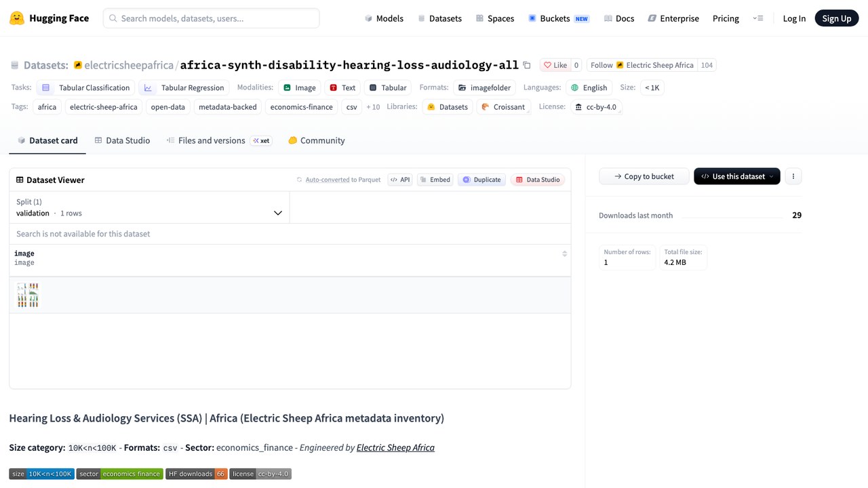Focus the search models and datasets field
This screenshot has width=868, height=488.
click(211, 18)
